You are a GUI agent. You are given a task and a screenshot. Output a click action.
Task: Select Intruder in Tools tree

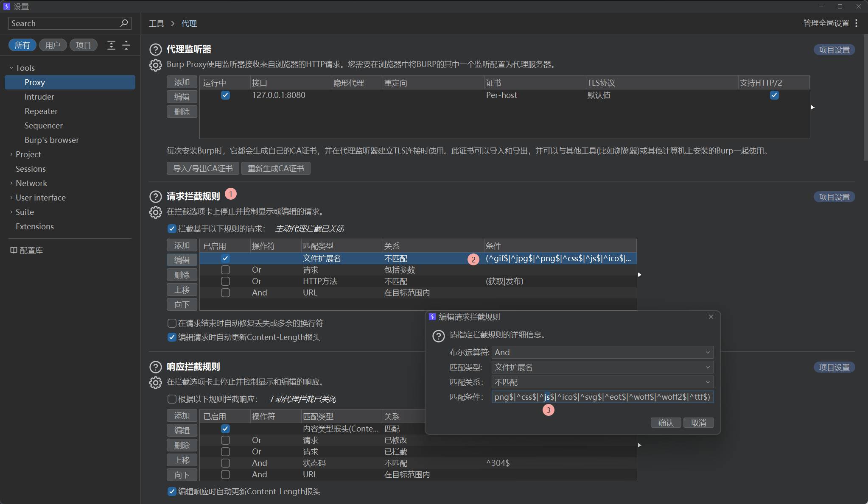(39, 97)
